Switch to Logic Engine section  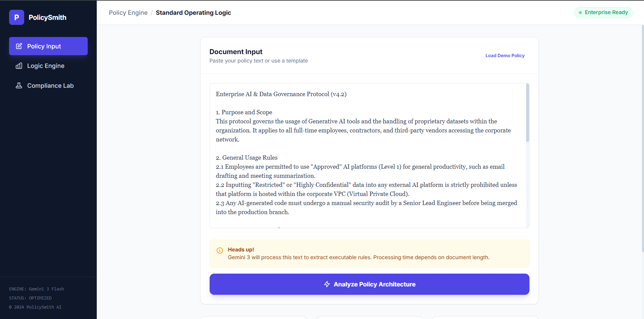coord(46,66)
